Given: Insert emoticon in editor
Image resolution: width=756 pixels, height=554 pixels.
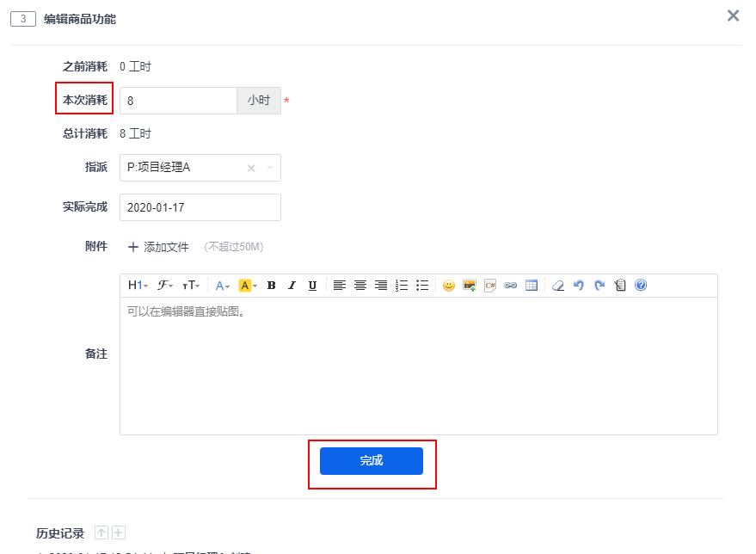Looking at the screenshot, I should tap(449, 286).
